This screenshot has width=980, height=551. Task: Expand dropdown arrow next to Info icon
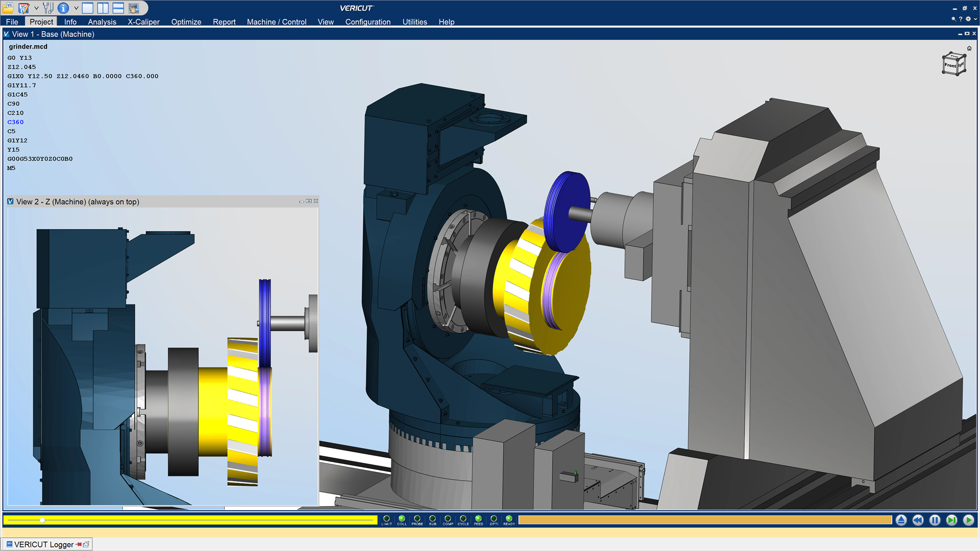76,8
